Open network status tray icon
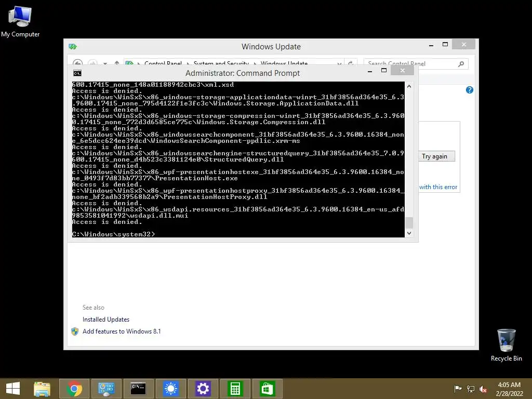532x399 pixels. (471, 389)
